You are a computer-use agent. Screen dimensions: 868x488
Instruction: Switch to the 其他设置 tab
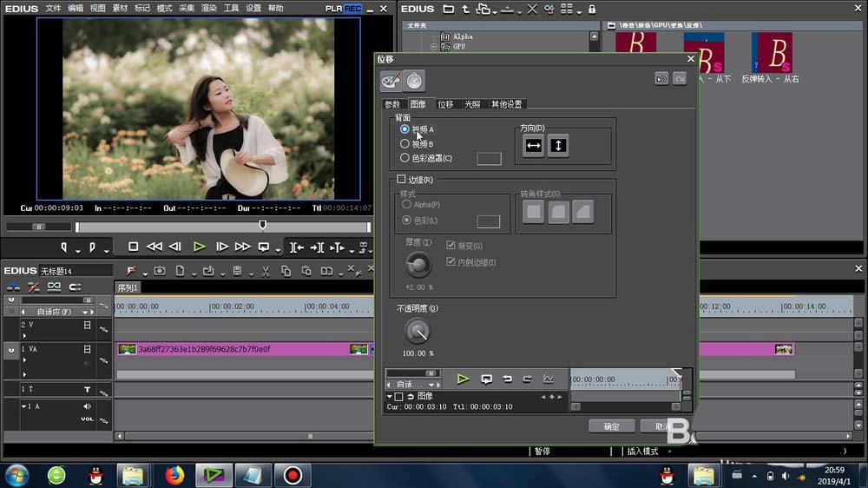coord(507,104)
